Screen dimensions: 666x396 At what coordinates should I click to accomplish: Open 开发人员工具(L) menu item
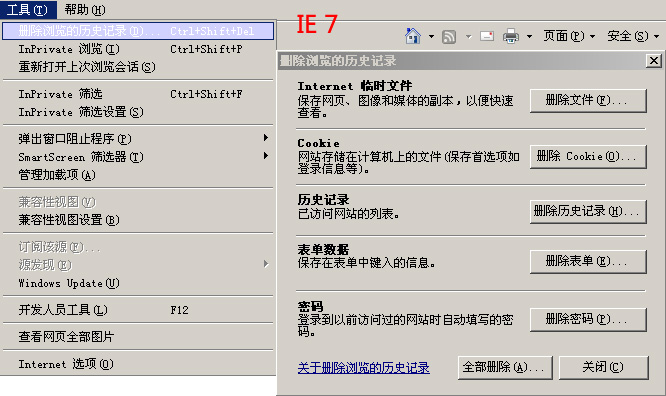[x=138, y=310]
